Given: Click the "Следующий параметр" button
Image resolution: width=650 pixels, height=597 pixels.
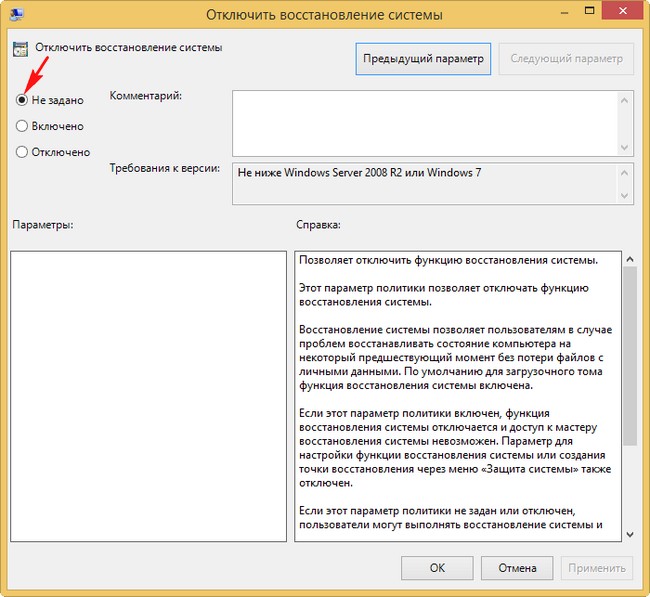Looking at the screenshot, I should tap(565, 59).
